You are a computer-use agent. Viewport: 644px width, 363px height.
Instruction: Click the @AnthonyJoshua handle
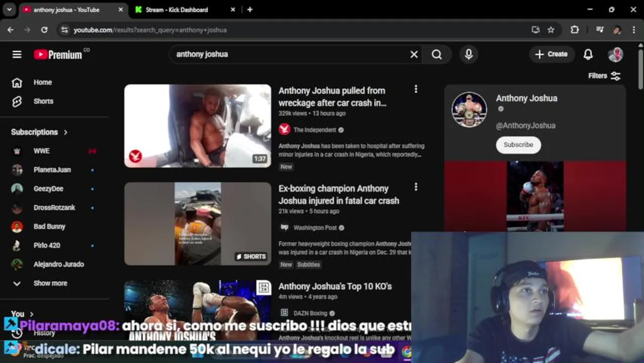point(526,126)
